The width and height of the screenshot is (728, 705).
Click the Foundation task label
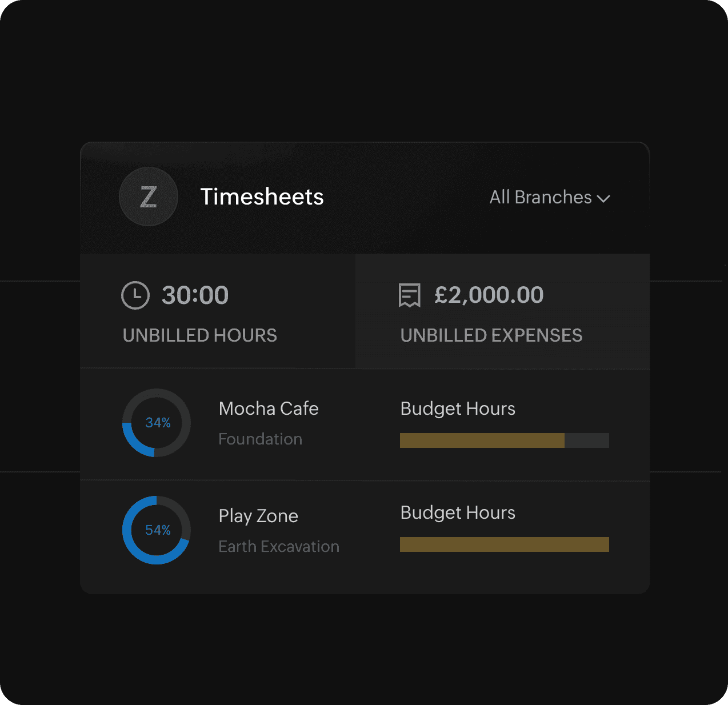[260, 439]
